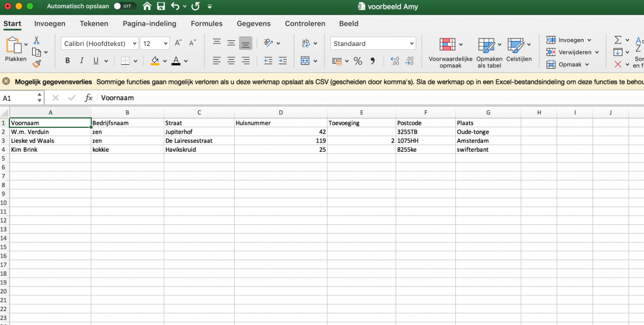This screenshot has height=325, width=644.
Task: Click the AutoSum sigma icon
Action: click(x=618, y=40)
